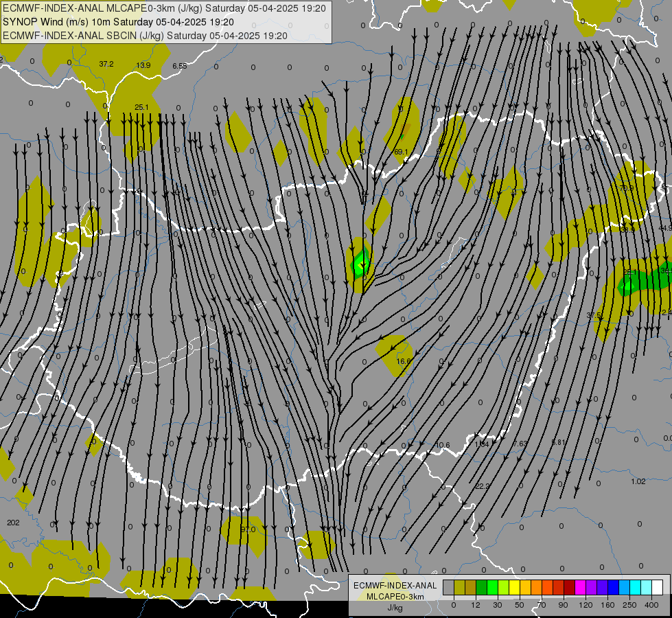
Task: Click the 6.55 map value
Action: pyautogui.click(x=180, y=66)
